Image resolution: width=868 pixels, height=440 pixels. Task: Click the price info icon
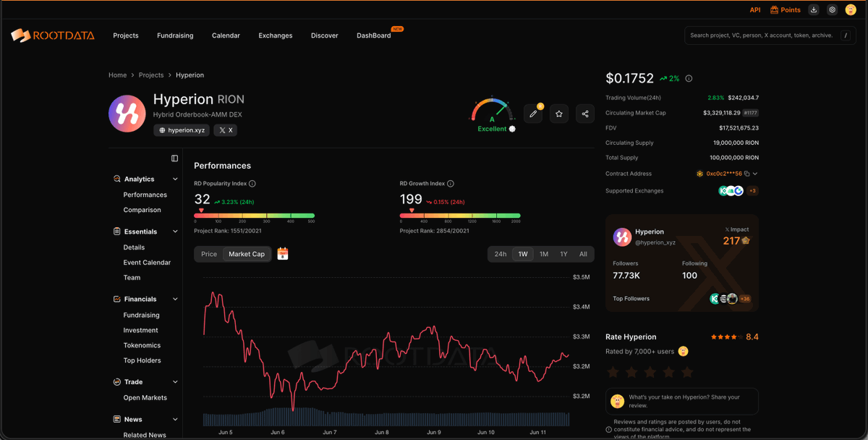tap(689, 78)
